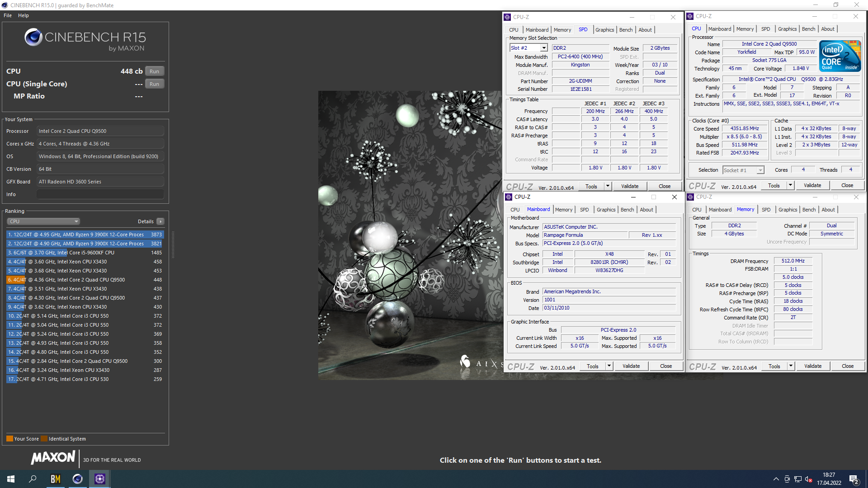The image size is (868, 488).
Task: Click Close button in the Mainboard window
Action: 666,366
